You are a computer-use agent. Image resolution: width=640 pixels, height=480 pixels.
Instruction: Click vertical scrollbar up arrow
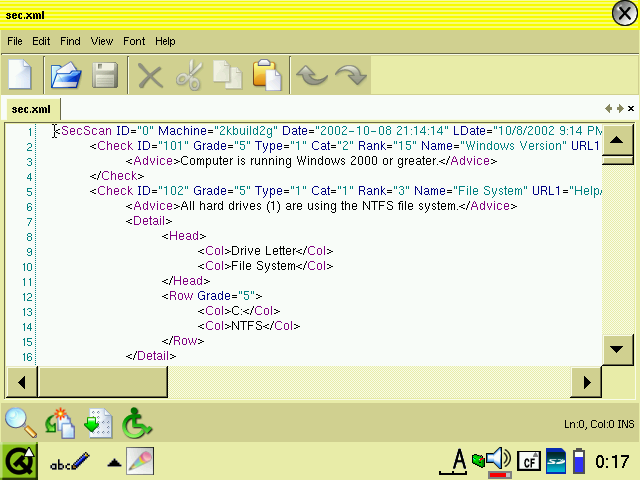617,140
